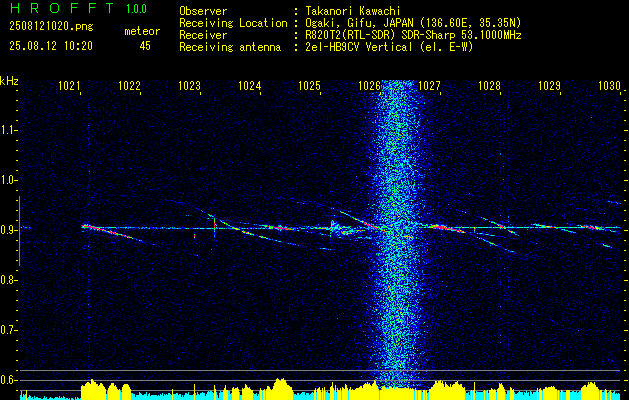Click time axis label 1023
Screen dimensions: 629x400
click(189, 85)
